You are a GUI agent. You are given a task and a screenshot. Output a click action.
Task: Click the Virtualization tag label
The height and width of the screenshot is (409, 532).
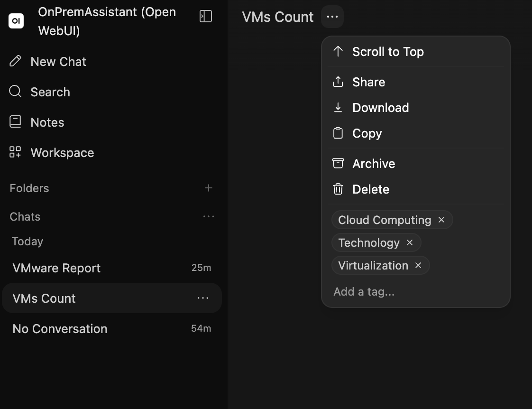click(x=373, y=265)
